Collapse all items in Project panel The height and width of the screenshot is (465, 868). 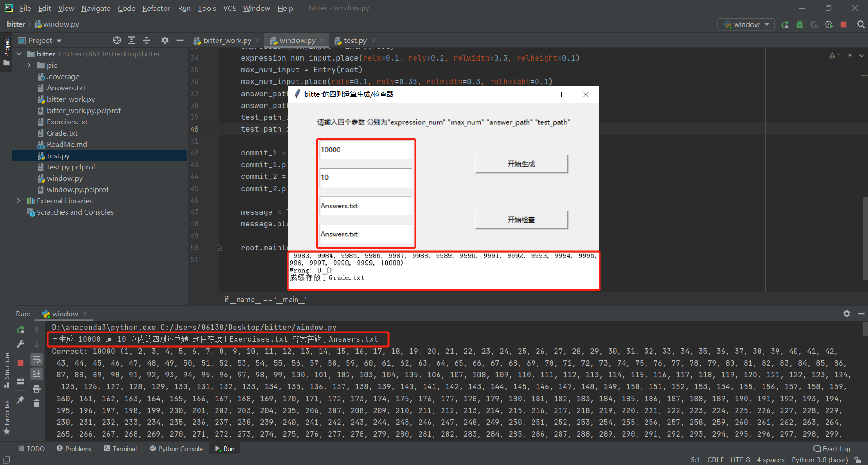coord(146,40)
